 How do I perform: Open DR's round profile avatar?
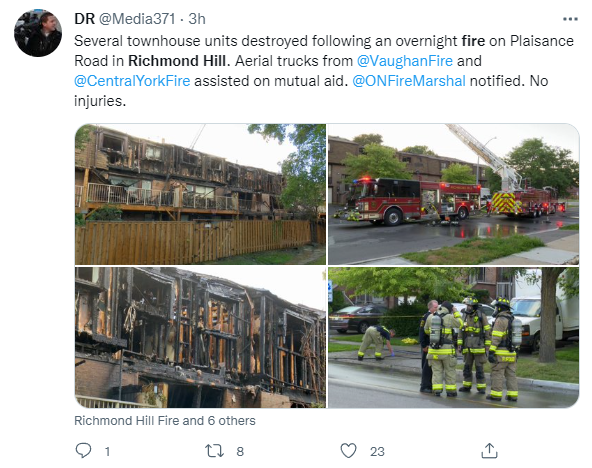pyautogui.click(x=38, y=33)
